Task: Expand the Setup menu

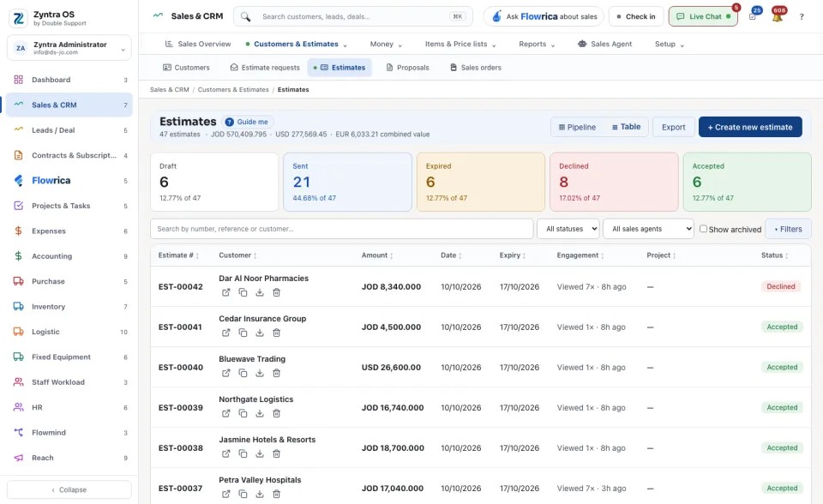Action: [670, 44]
